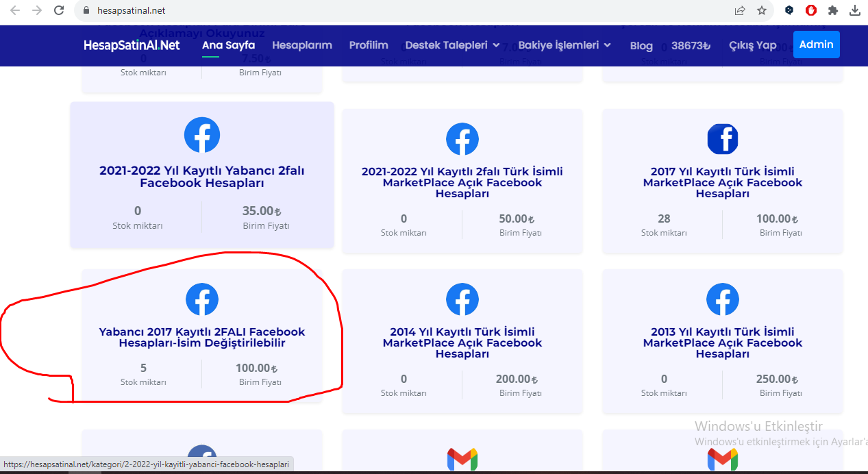Image resolution: width=868 pixels, height=474 pixels.
Task: Click 250.00₺ price on 2013 card
Action: point(777,379)
